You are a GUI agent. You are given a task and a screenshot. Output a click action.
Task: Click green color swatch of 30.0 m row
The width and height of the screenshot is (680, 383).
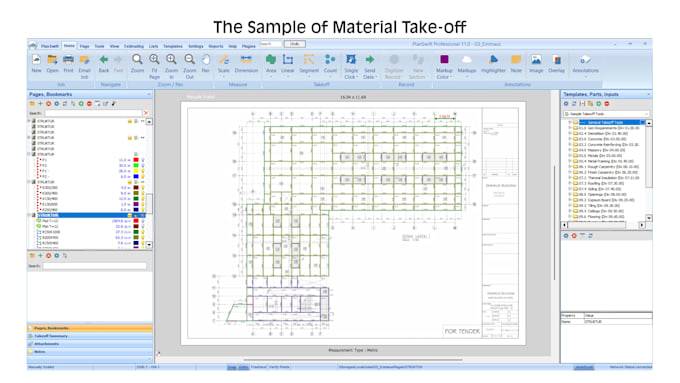point(136,165)
